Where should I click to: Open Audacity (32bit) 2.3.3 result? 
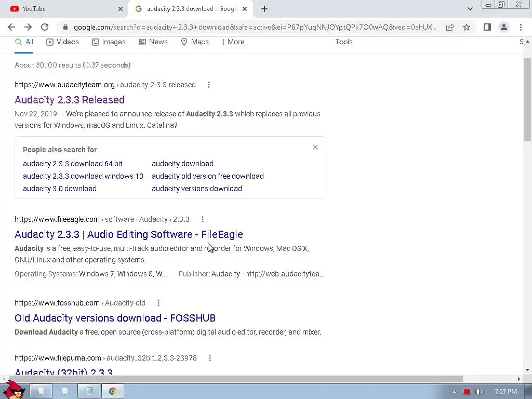[64, 372]
